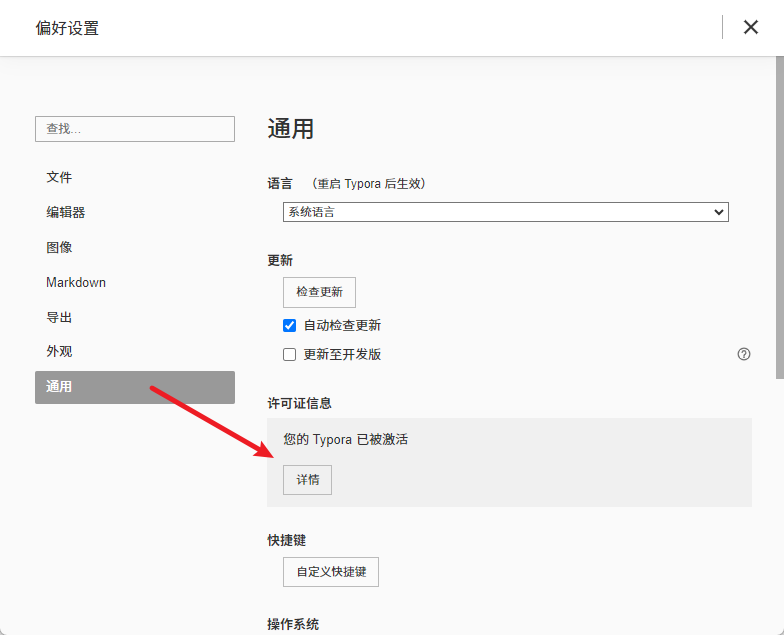Enable the 更新至开发版 checkbox

click(290, 354)
